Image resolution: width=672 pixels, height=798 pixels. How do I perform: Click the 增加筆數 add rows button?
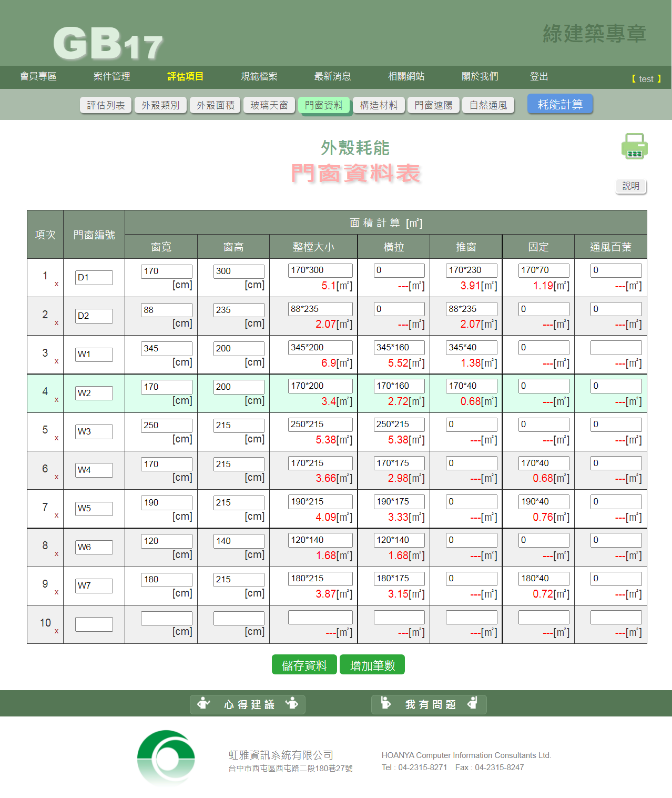[372, 665]
